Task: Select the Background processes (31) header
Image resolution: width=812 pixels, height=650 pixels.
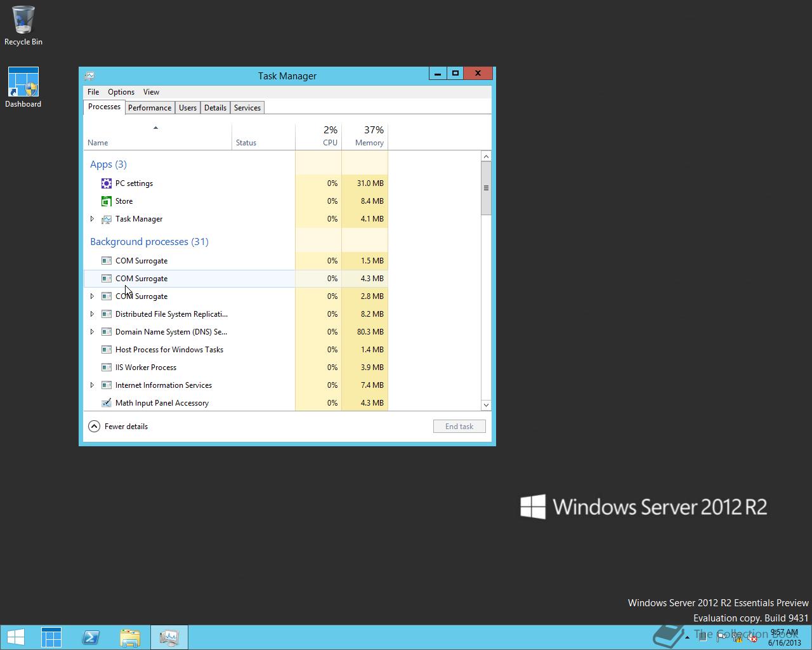Action: [x=149, y=242]
